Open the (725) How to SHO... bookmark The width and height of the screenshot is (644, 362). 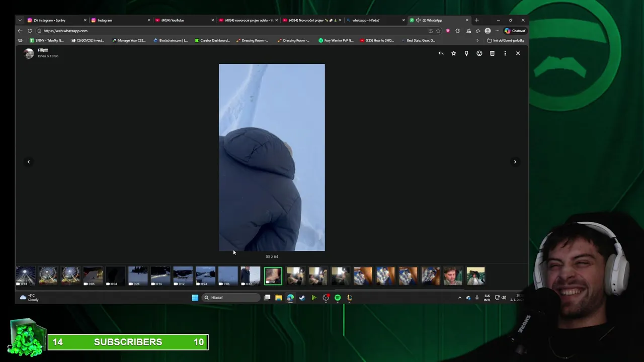click(x=377, y=40)
